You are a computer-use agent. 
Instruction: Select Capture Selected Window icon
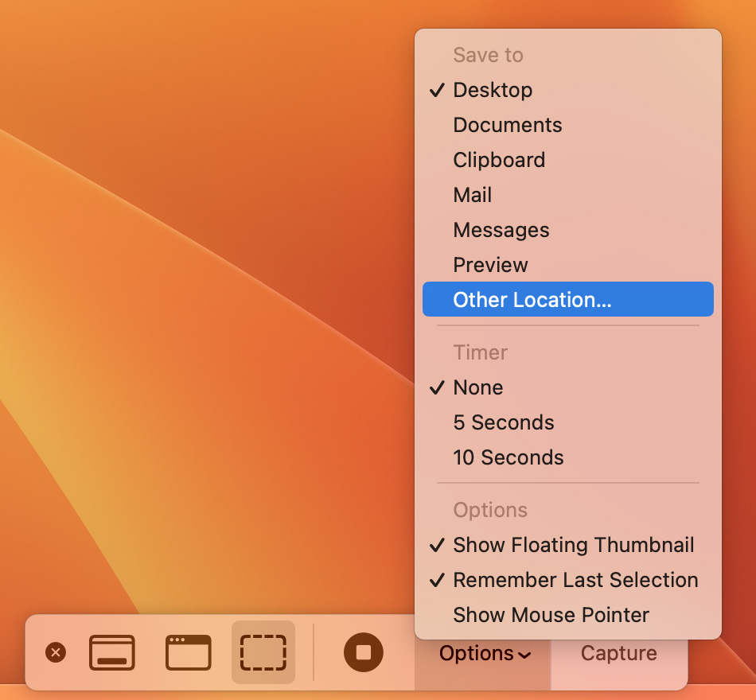click(188, 653)
